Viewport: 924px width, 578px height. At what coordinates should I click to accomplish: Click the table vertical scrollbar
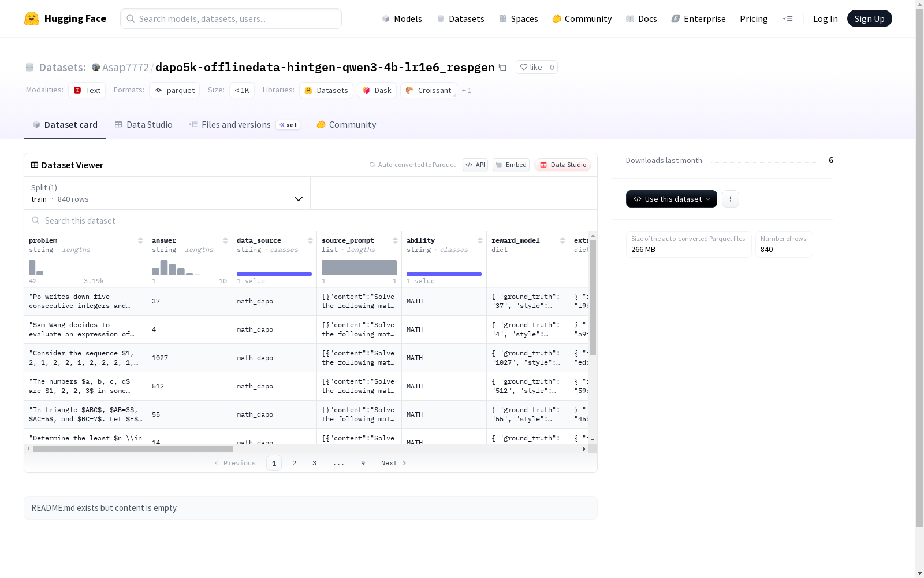(593, 297)
